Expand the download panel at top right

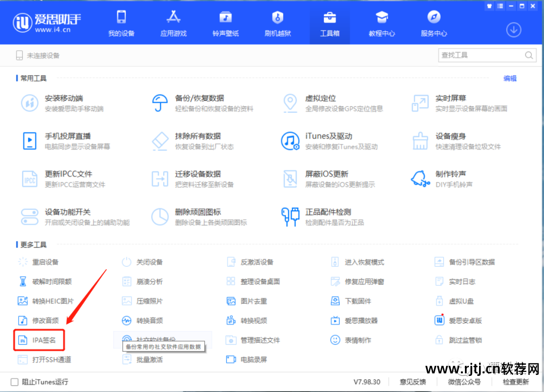[513, 30]
